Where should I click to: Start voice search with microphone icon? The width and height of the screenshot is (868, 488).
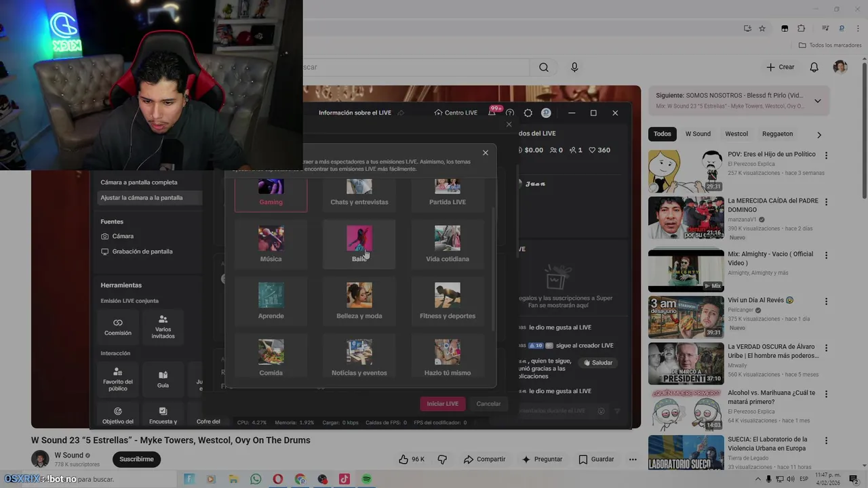pos(574,67)
